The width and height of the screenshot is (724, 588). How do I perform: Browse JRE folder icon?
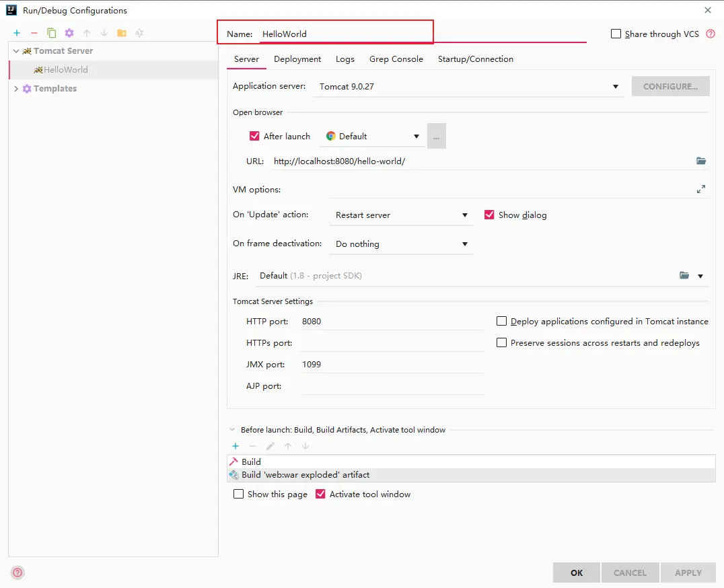(684, 276)
